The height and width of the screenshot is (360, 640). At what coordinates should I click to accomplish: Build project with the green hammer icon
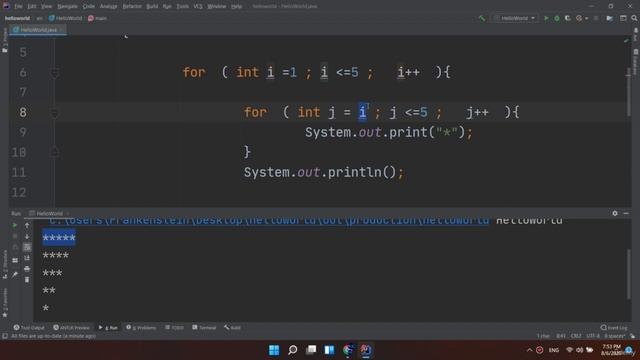coord(482,18)
